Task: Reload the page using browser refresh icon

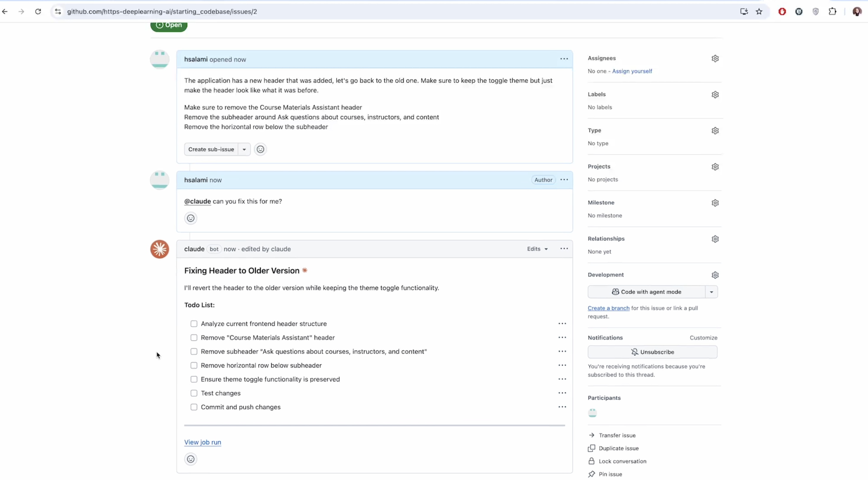Action: pyautogui.click(x=38, y=12)
